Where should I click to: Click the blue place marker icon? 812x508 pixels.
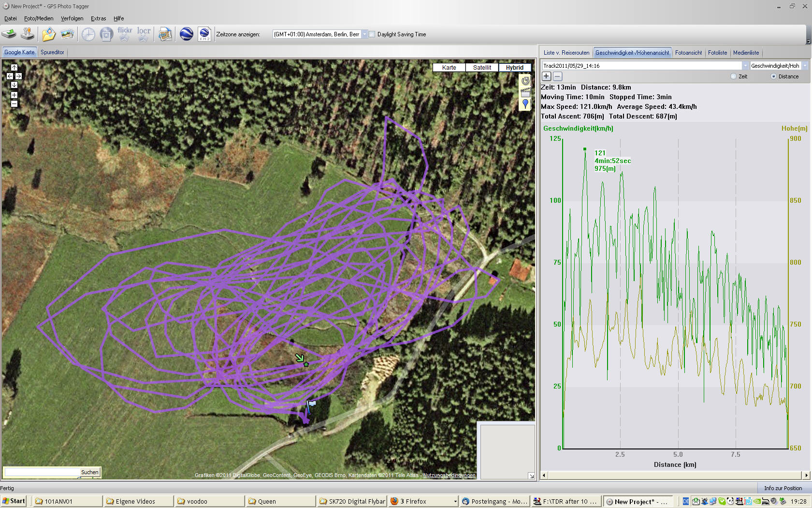coord(525,104)
